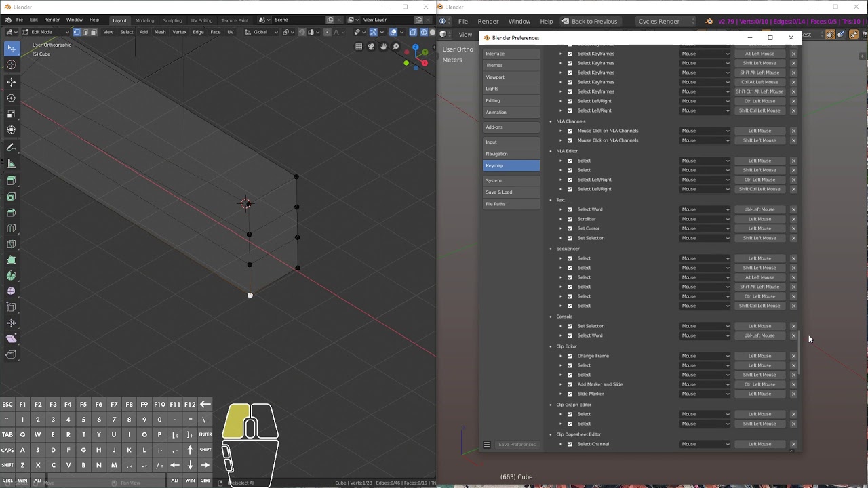The image size is (868, 488).
Task: Uncheck the Select Channel keymap item
Action: coord(570,444)
